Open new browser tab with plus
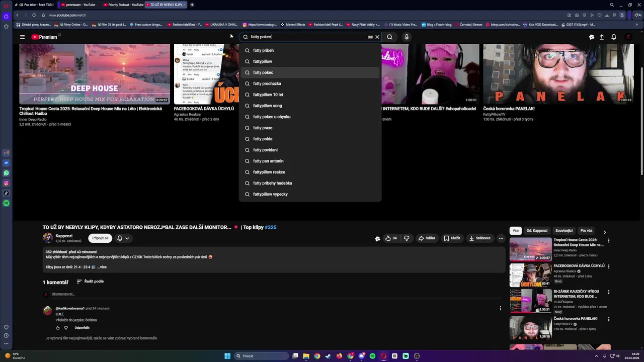 [192, 5]
